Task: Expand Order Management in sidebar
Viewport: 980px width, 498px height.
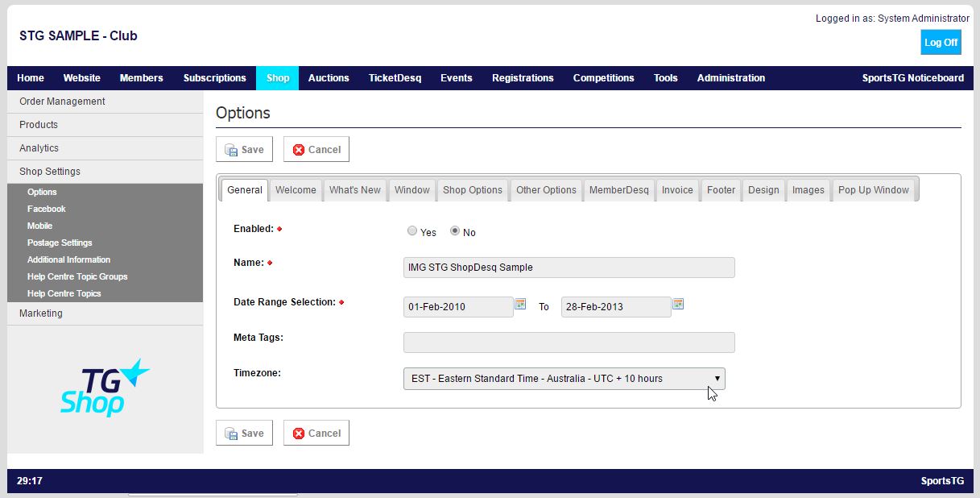Action: (105, 102)
